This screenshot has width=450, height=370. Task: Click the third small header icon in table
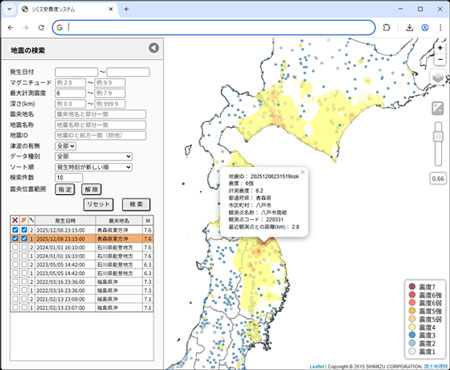point(32,220)
